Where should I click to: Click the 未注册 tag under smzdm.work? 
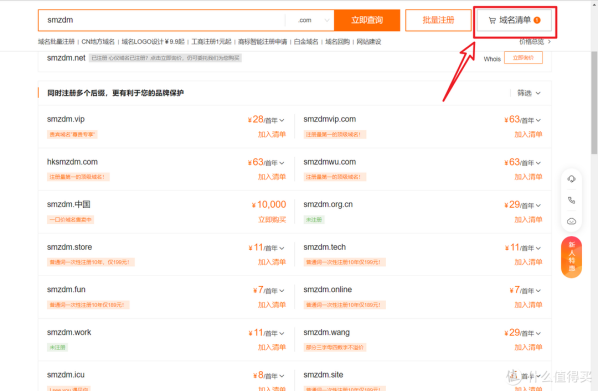pyautogui.click(x=57, y=347)
